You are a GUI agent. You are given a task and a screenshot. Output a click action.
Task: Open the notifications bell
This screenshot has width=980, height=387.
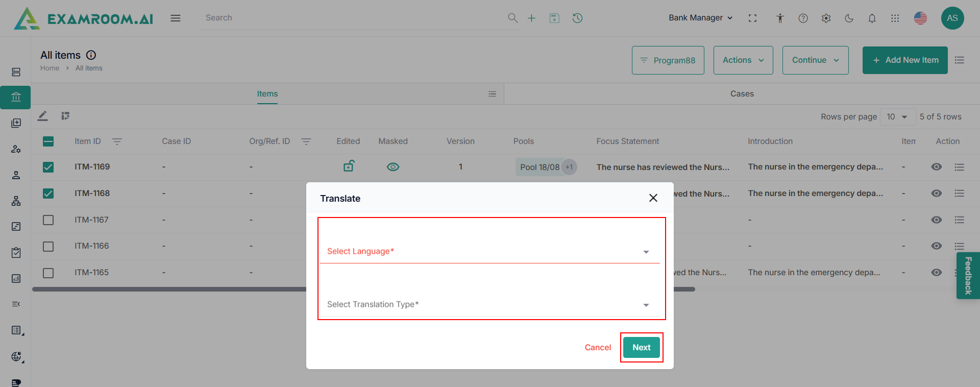coord(872,18)
